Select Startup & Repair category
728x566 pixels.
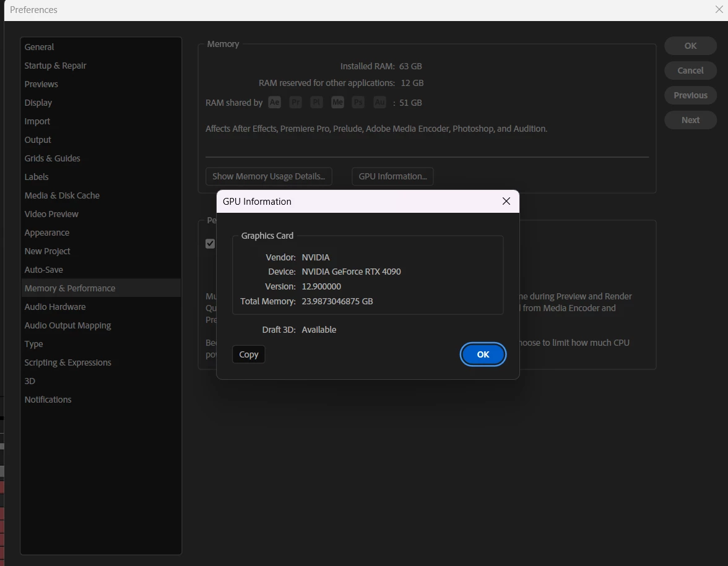tap(101, 66)
